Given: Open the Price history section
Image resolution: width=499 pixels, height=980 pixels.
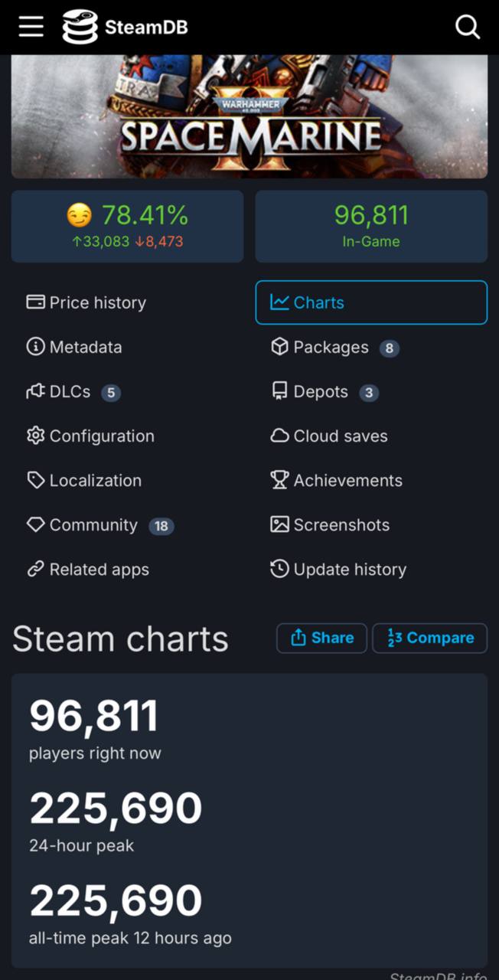Looking at the screenshot, I should point(86,302).
